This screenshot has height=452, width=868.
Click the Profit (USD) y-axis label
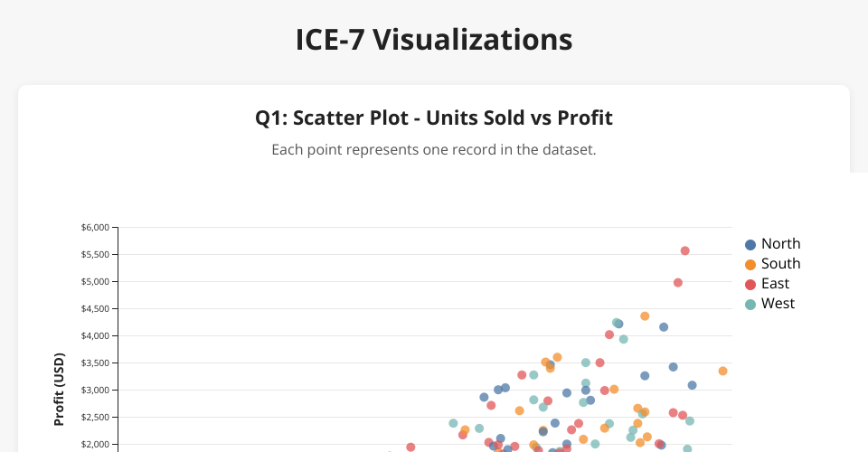[x=60, y=389]
